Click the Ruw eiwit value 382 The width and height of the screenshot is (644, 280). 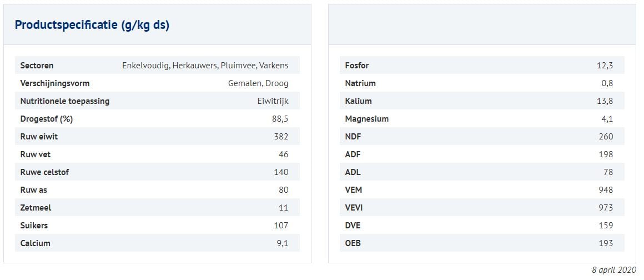[281, 137]
